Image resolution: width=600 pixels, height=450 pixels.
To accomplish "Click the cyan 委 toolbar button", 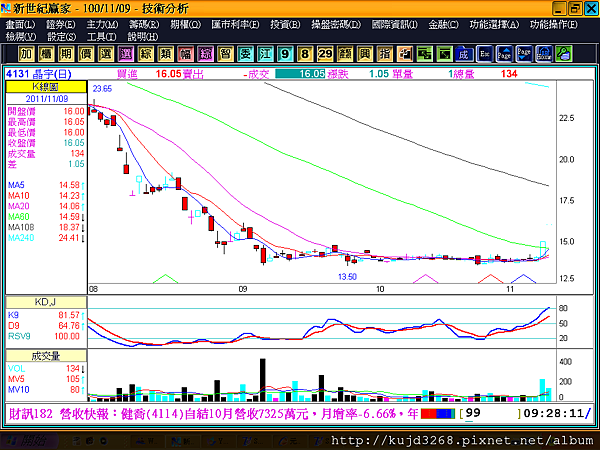I will click(x=245, y=54).
